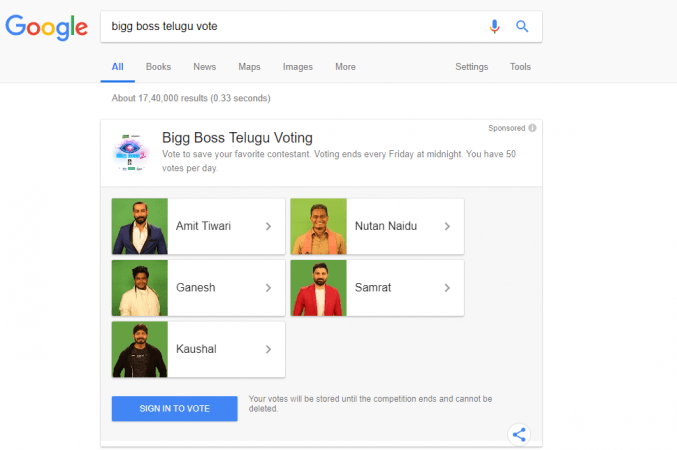Select Kaushal's contestant photo thumbnail

(x=140, y=349)
